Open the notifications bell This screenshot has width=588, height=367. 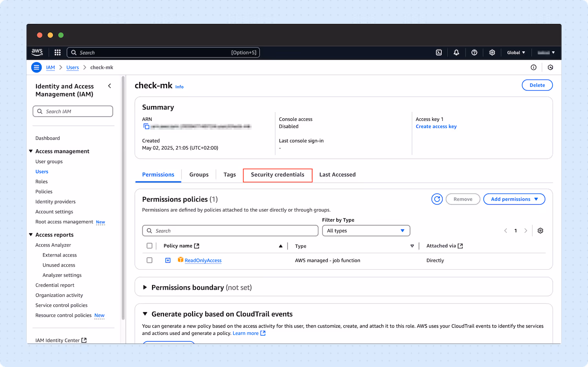click(x=456, y=52)
